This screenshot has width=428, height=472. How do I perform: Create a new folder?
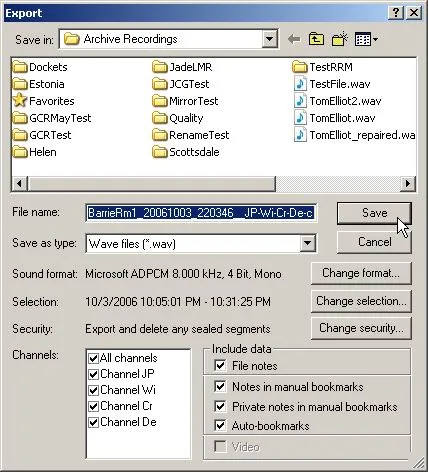pyautogui.click(x=340, y=39)
